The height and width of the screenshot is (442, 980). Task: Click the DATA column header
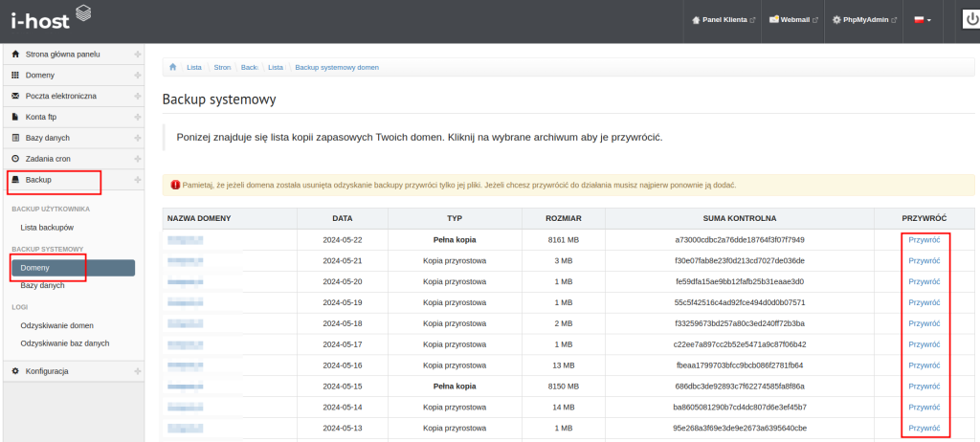[x=343, y=218]
